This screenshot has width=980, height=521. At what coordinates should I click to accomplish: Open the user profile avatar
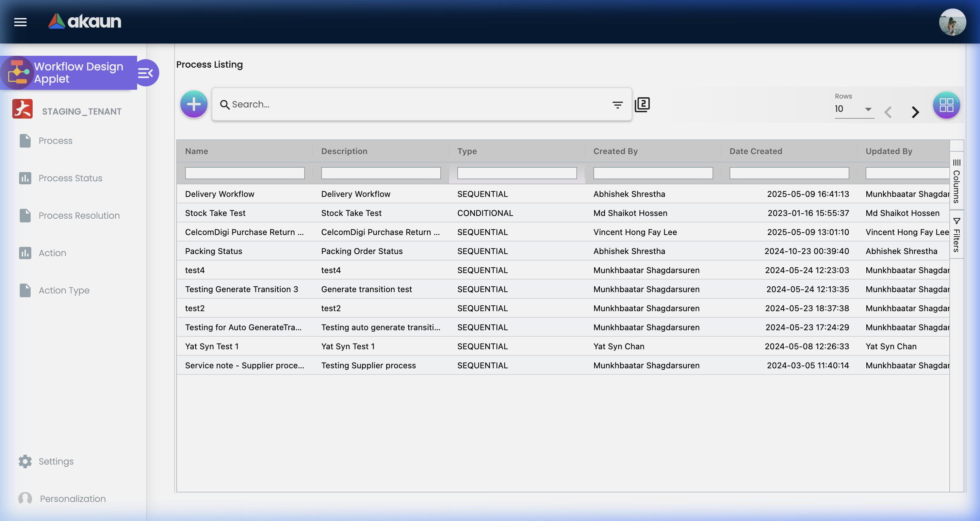952,22
